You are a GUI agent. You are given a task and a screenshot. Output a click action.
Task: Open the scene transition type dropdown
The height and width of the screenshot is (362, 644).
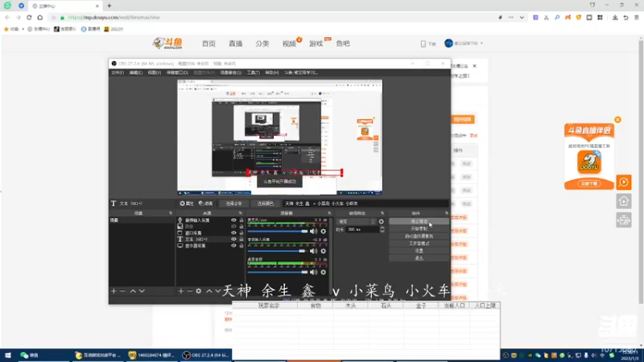coord(356,222)
